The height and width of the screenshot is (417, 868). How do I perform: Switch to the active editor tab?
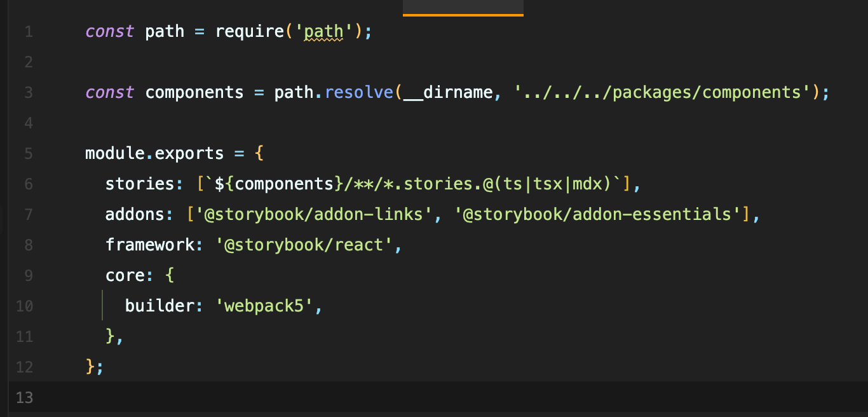coord(462,6)
